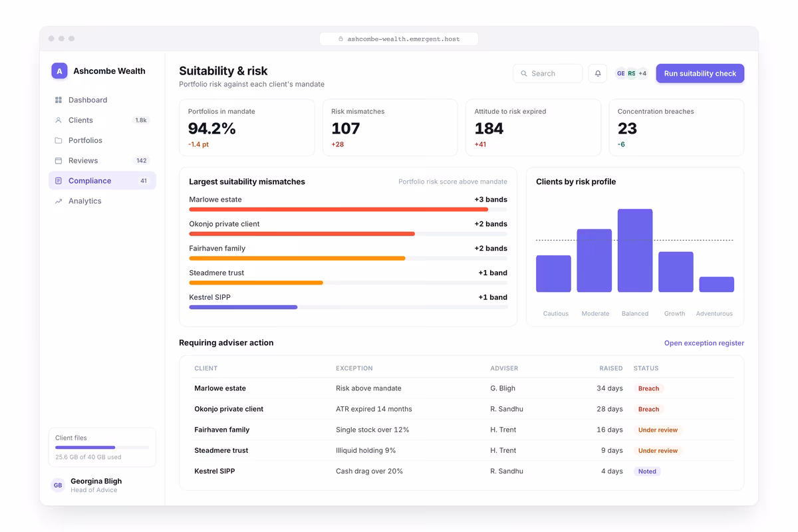The width and height of the screenshot is (798, 532).
Task: Click the Dashboard grid icon
Action: (x=59, y=100)
